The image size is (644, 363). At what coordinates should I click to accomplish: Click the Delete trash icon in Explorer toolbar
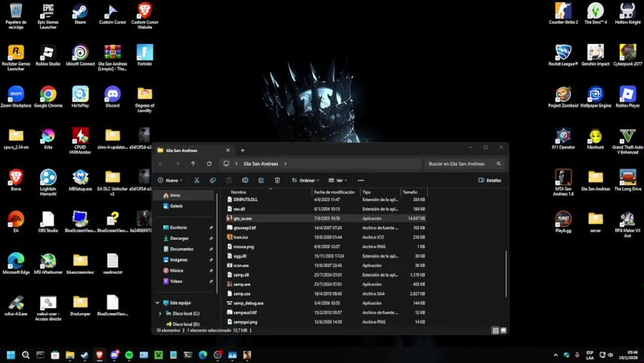pos(277,180)
